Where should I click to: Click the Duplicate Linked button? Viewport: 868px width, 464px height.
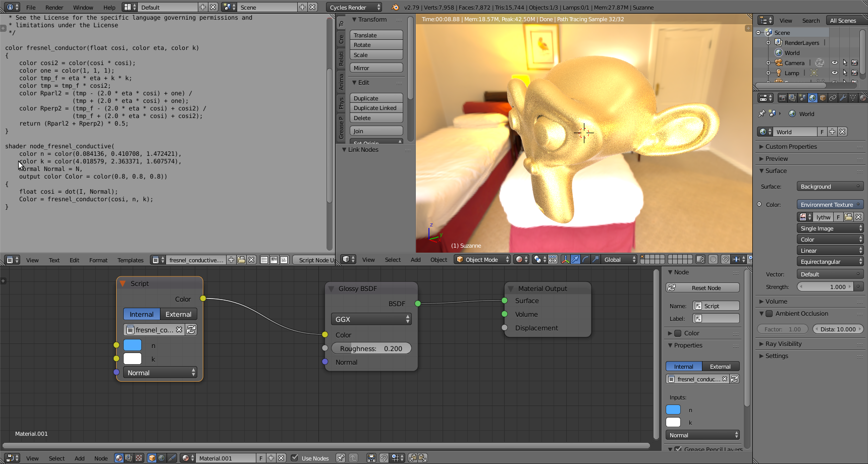point(376,108)
